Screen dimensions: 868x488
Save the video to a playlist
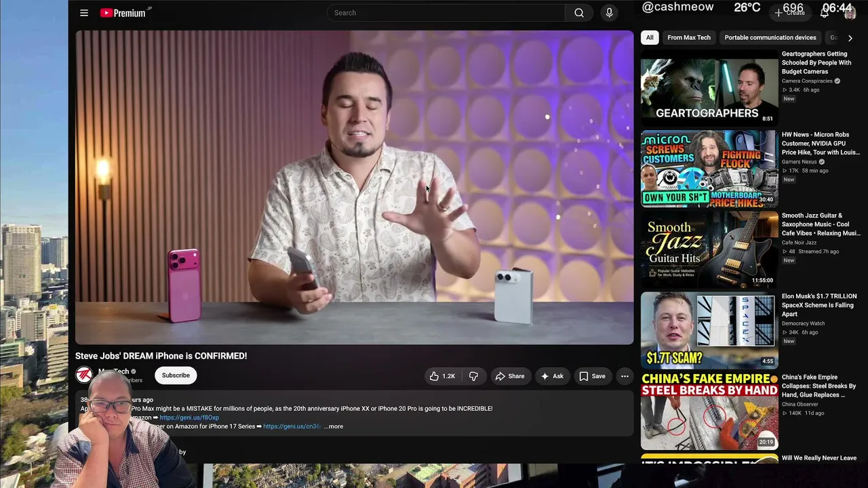click(x=592, y=376)
